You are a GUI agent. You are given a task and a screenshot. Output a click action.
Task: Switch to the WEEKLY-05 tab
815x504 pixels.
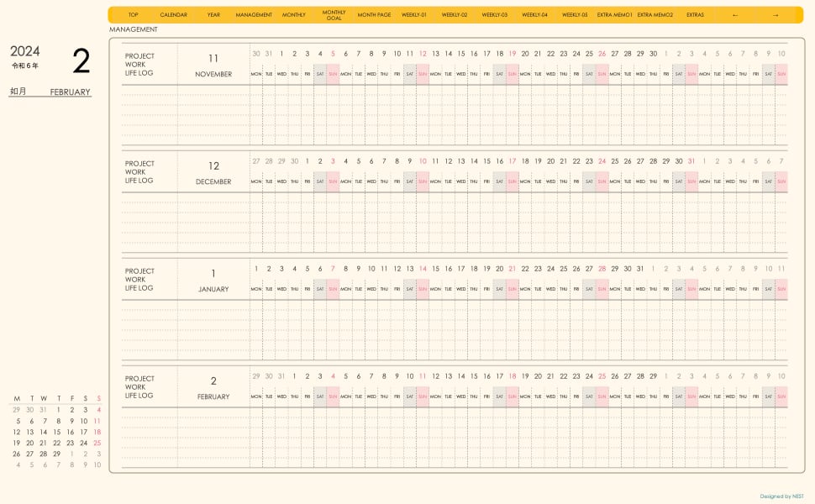point(575,15)
